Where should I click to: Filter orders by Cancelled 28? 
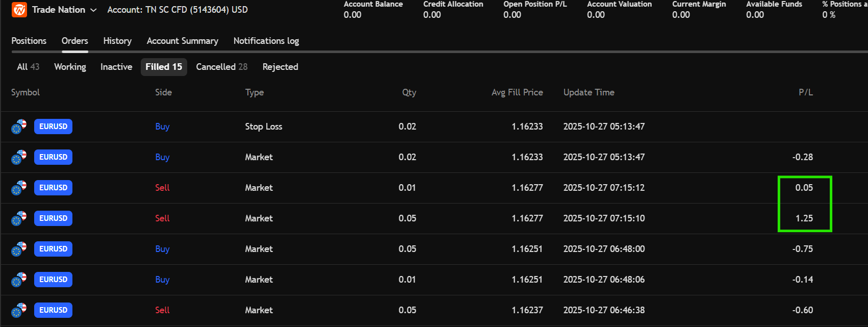point(221,67)
